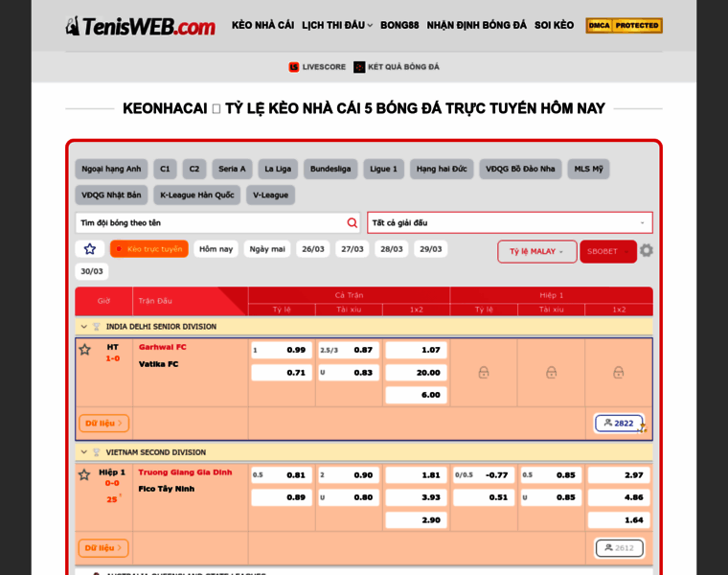Filter by VĐQG Bồ Đào Nha league
Screen dimensions: 728x575
[520, 169]
